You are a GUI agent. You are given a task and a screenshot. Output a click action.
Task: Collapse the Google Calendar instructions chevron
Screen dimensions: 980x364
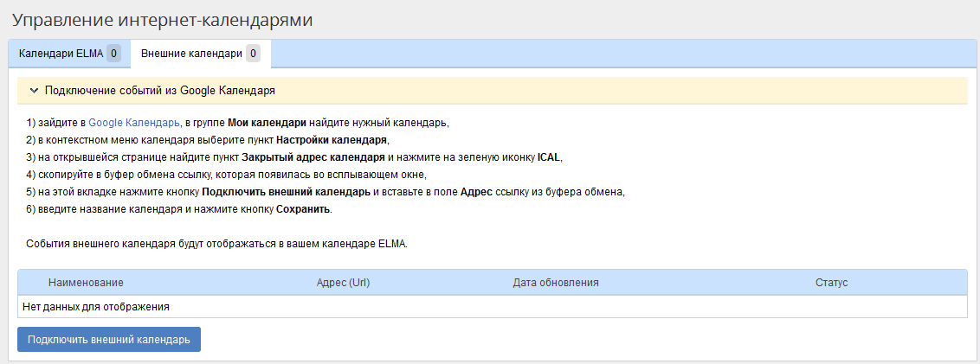(x=34, y=90)
